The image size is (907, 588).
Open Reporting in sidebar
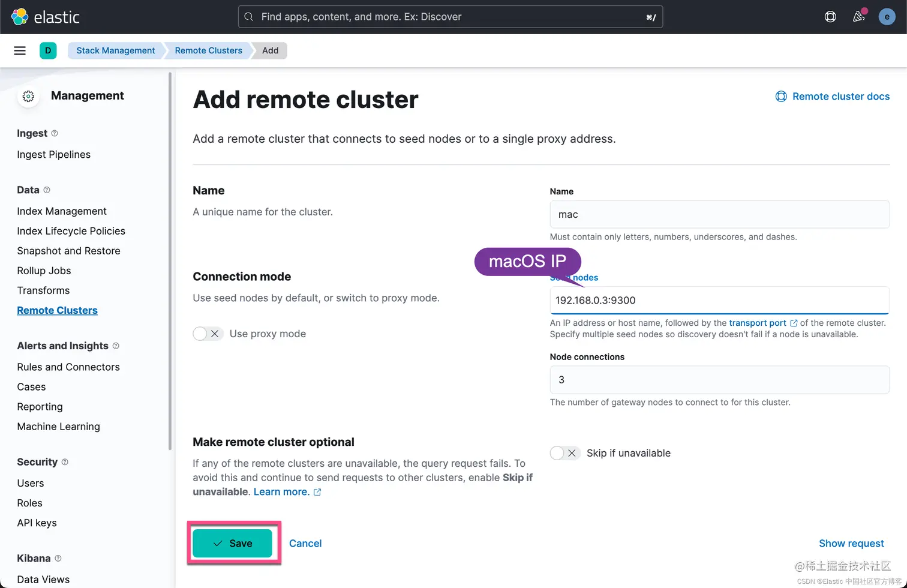point(40,407)
